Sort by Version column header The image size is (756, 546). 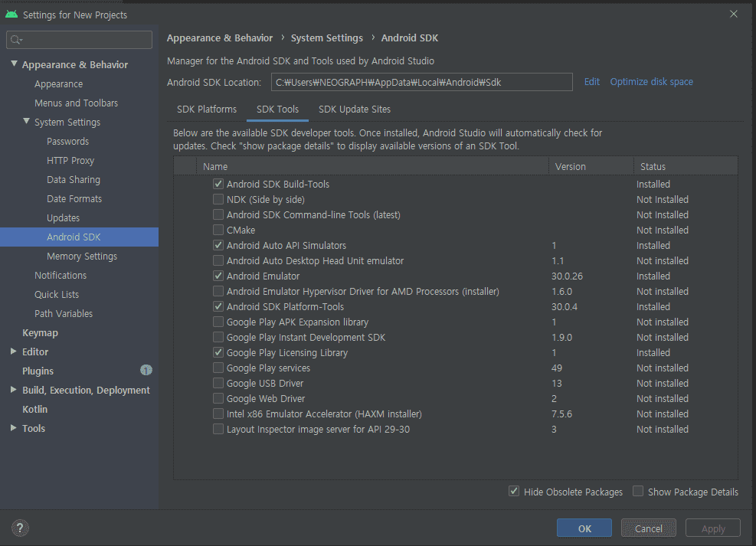coord(591,166)
